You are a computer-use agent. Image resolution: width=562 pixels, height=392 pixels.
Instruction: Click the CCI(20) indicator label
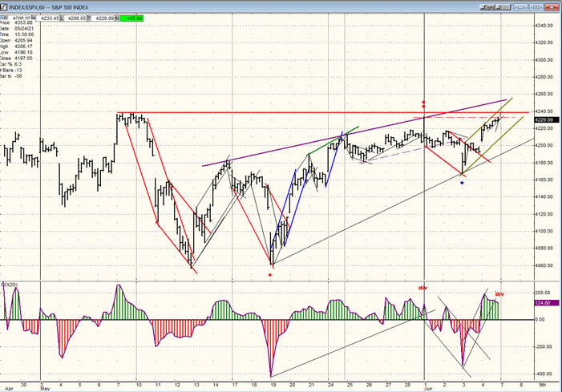(x=8, y=285)
